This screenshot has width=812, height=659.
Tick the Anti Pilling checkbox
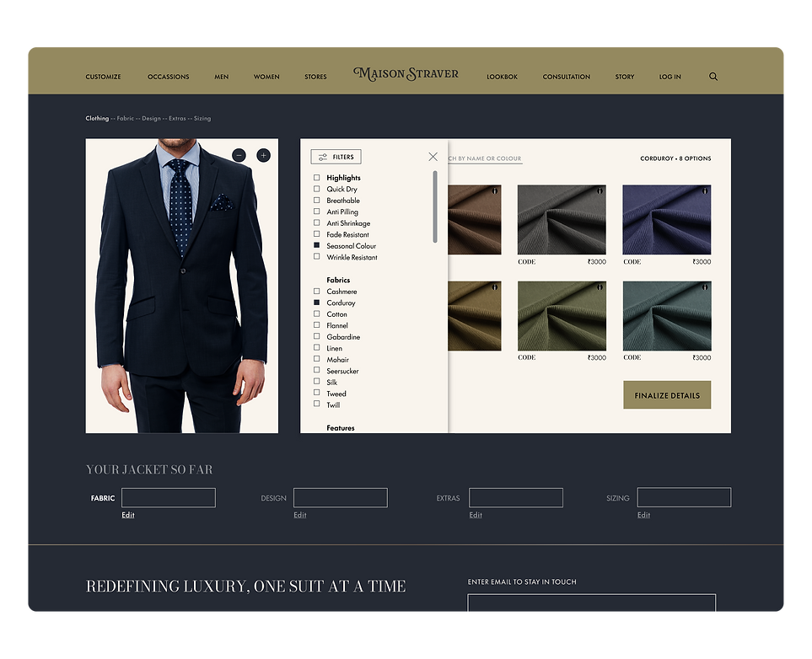pyautogui.click(x=316, y=212)
